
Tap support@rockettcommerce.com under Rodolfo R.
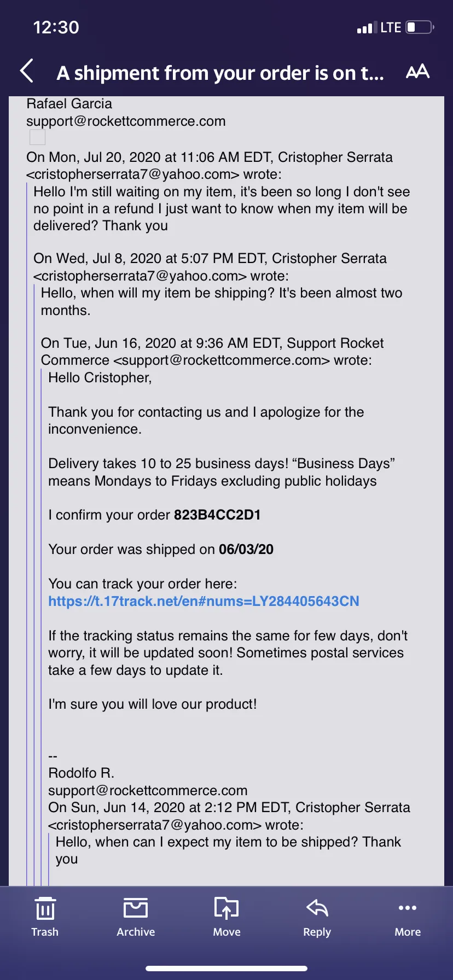(x=148, y=790)
